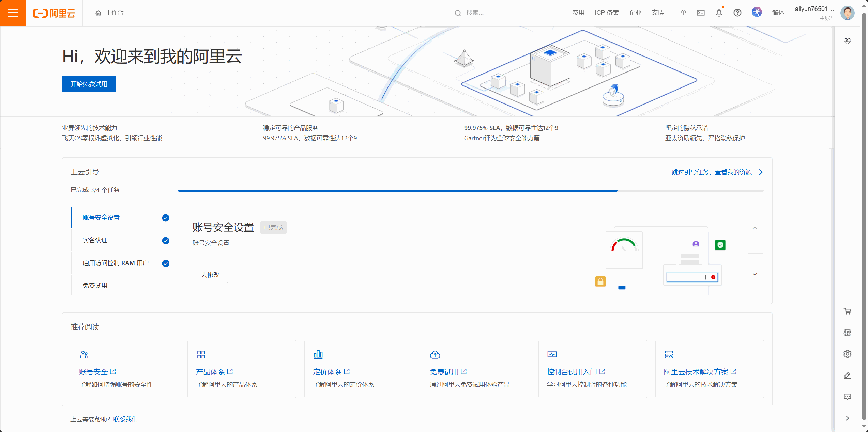Image resolution: width=868 pixels, height=432 pixels.
Task: Go to next task with down chevron
Action: pos(756,274)
